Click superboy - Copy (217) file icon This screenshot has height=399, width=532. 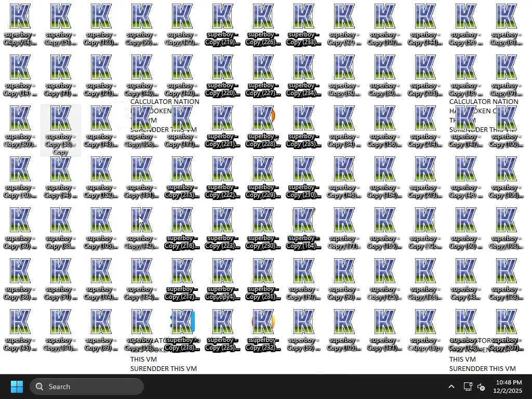click(x=182, y=279)
